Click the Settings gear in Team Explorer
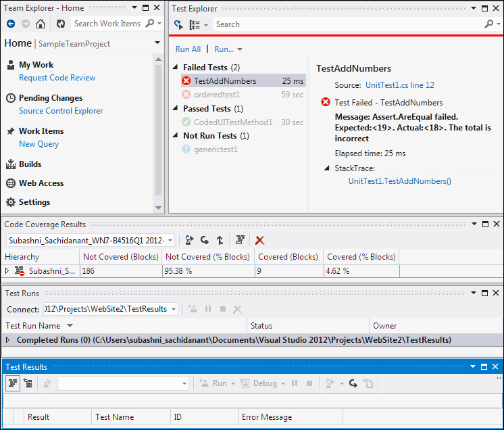The height and width of the screenshot is (430, 504). click(11, 202)
